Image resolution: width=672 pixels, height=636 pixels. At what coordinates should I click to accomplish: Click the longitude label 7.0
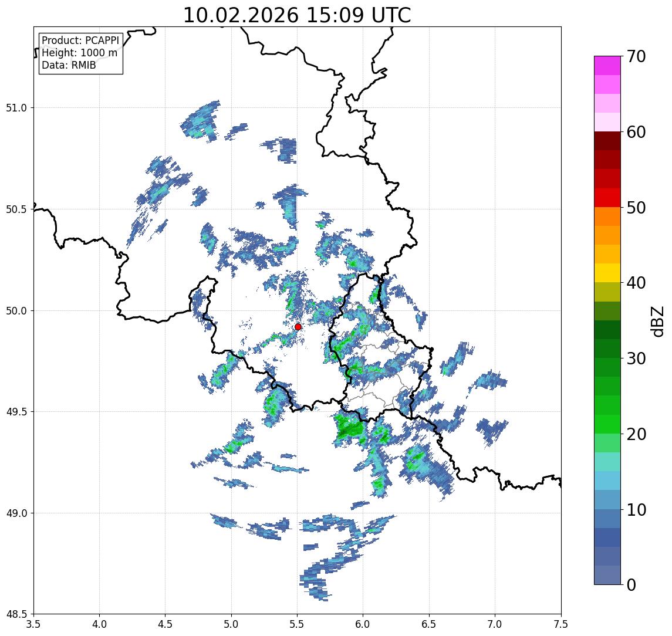pos(495,624)
